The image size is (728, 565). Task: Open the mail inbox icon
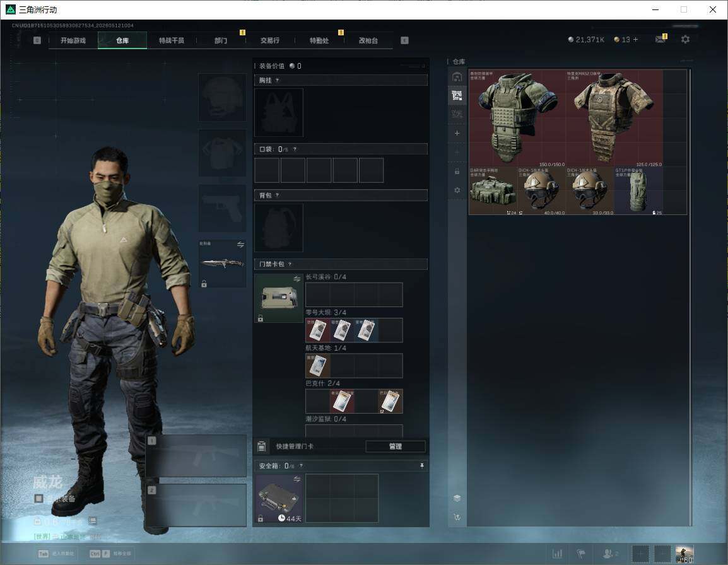[660, 39]
